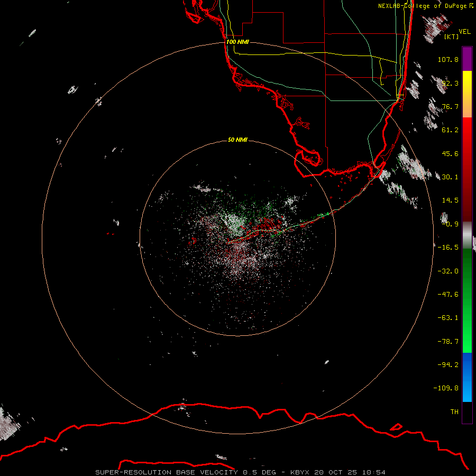Click the NEXLAB-College of DuPage credit text

pos(425,6)
